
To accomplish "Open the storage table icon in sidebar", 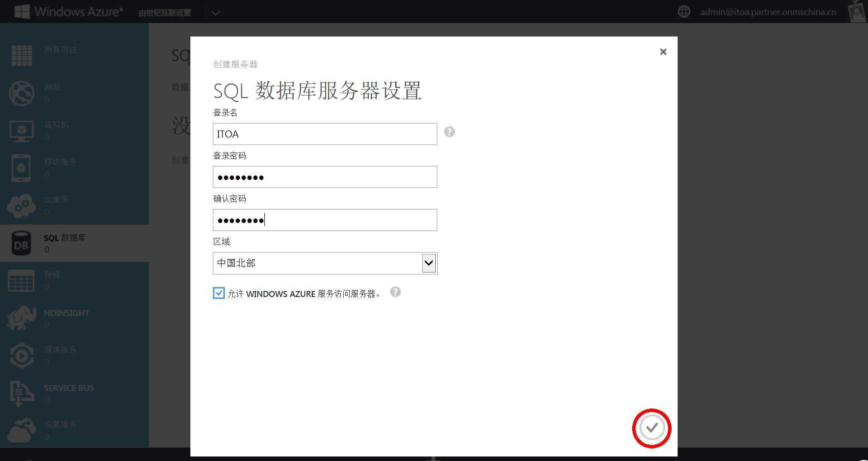I will point(21,280).
